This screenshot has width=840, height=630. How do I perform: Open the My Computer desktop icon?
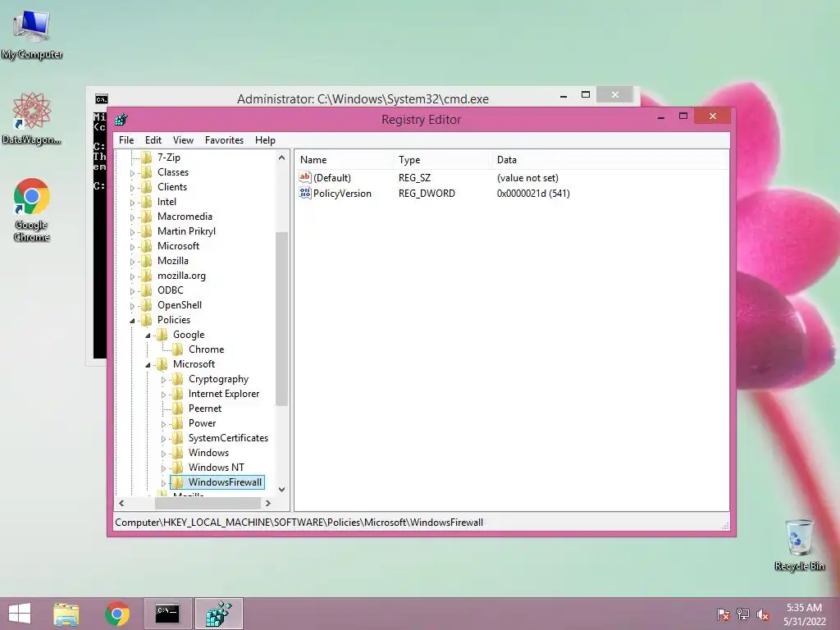(32, 34)
